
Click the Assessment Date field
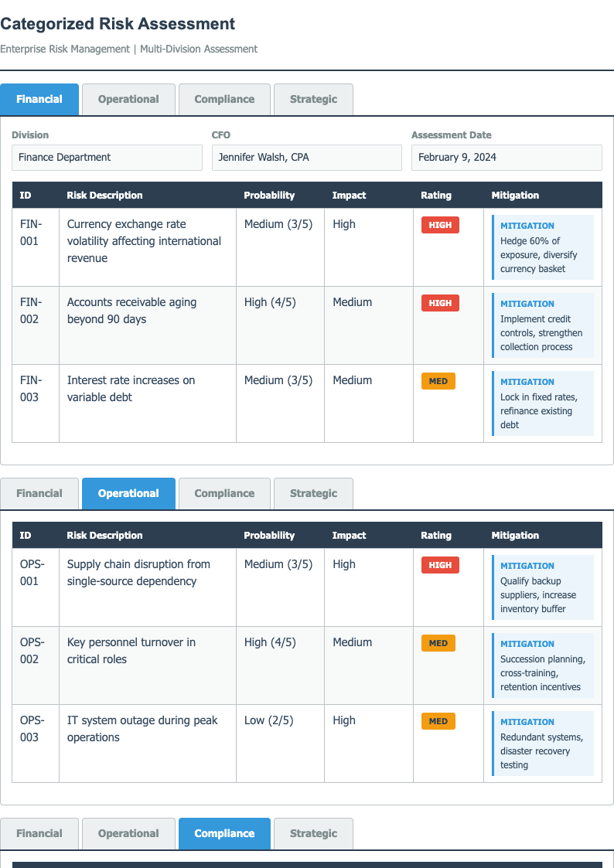tap(506, 158)
